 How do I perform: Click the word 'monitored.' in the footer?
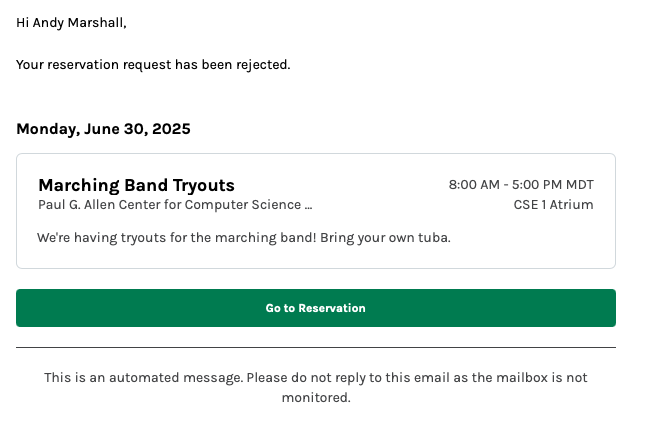tap(315, 397)
